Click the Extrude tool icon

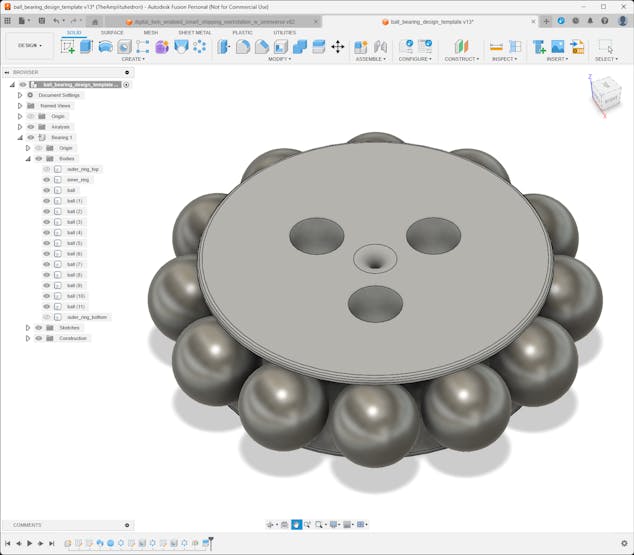(86, 46)
